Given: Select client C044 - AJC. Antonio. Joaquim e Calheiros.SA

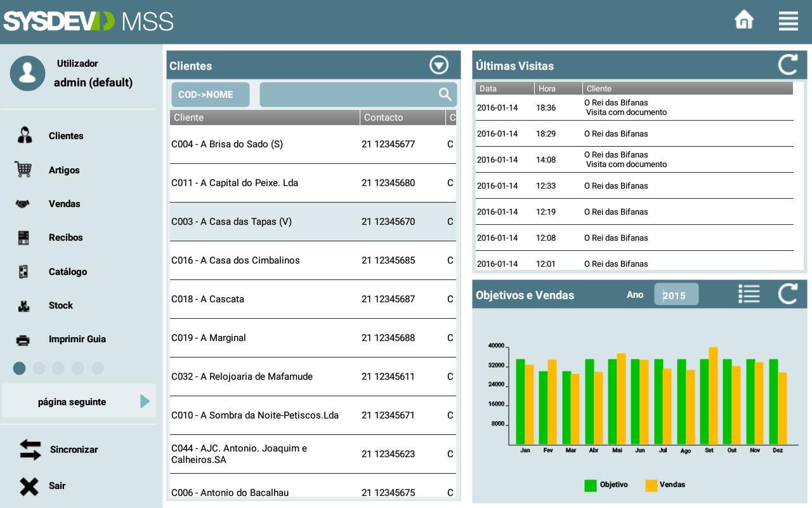Looking at the screenshot, I should click(x=313, y=454).
